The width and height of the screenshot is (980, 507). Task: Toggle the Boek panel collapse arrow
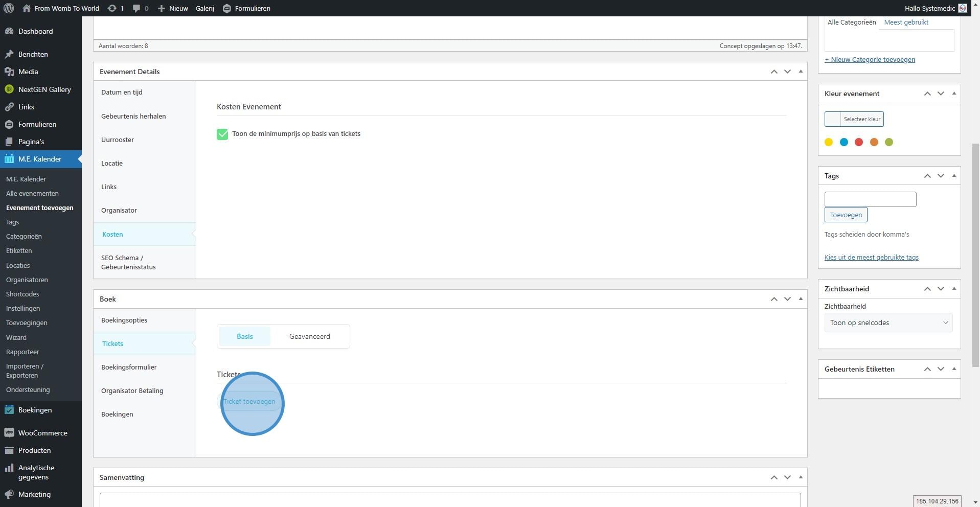(x=801, y=299)
